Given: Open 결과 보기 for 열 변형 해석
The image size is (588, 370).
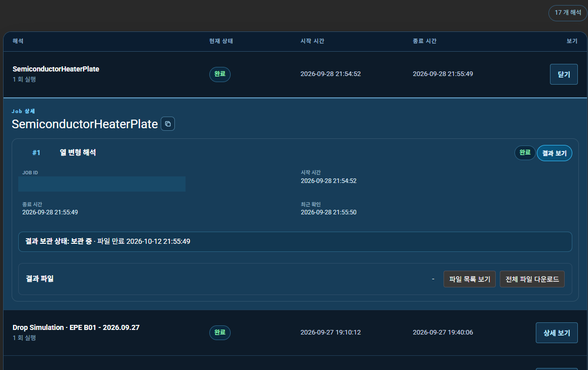Looking at the screenshot, I should (x=554, y=153).
